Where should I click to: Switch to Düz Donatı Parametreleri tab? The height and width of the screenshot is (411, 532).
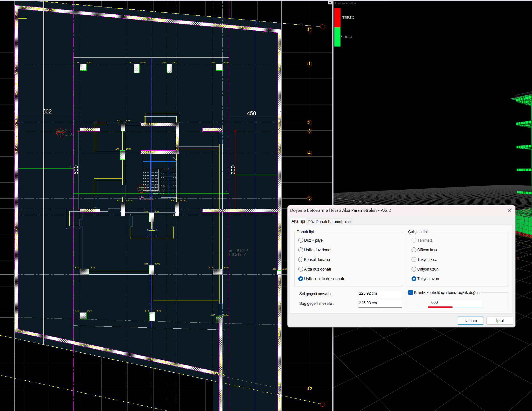329,222
